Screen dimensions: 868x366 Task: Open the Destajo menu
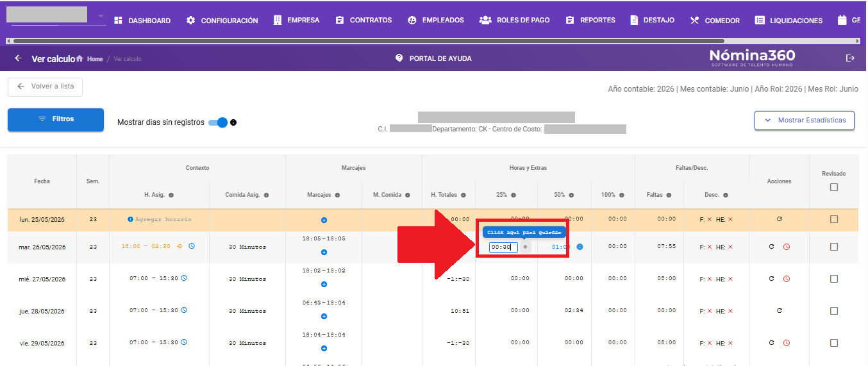coord(652,21)
